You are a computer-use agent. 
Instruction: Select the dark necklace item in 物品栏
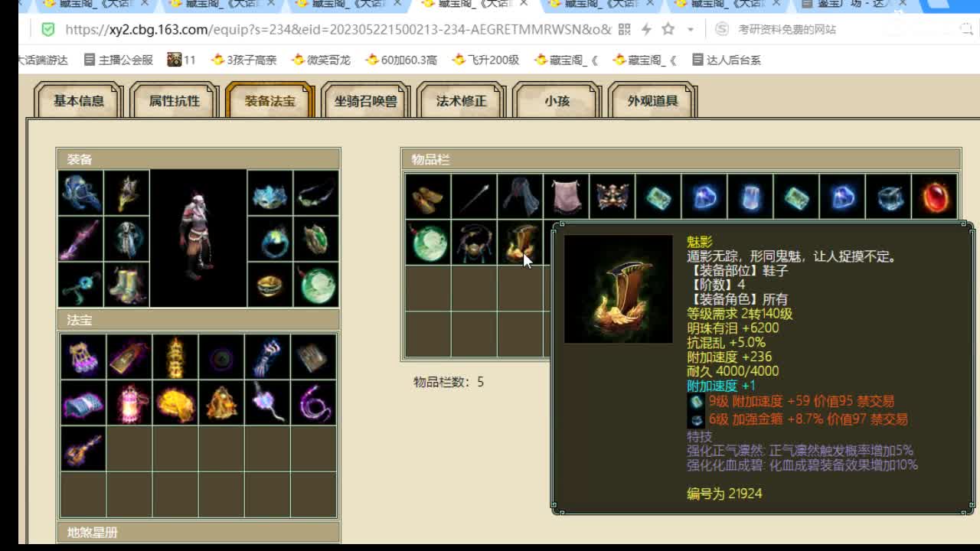[x=474, y=243]
